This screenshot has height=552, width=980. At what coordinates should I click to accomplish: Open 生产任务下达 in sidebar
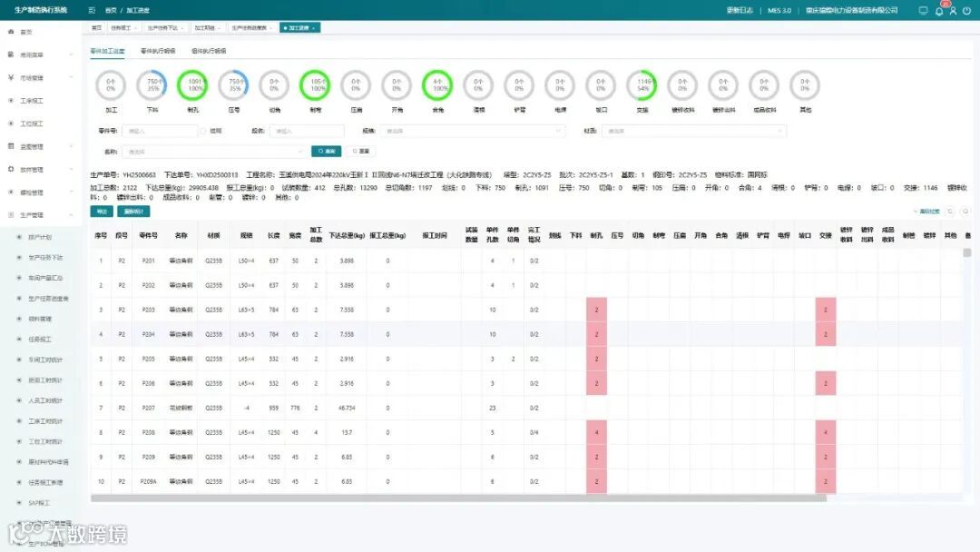click(45, 258)
